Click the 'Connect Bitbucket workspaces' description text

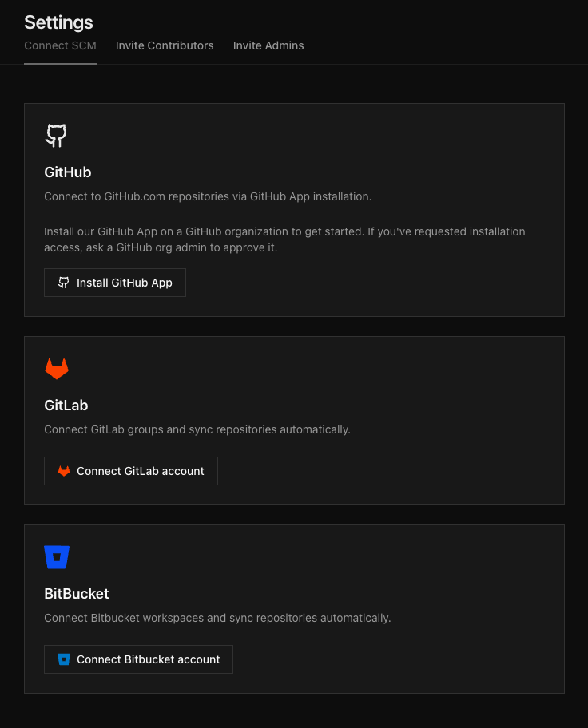point(217,618)
